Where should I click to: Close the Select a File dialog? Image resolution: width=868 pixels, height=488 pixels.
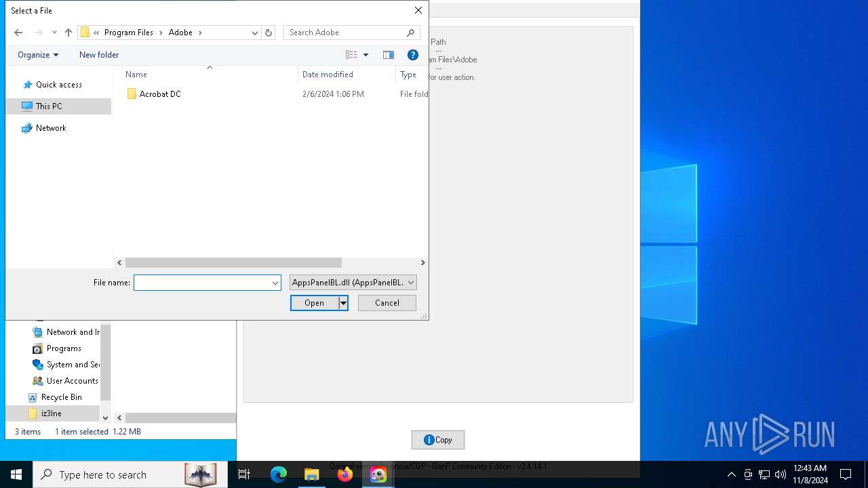point(418,10)
